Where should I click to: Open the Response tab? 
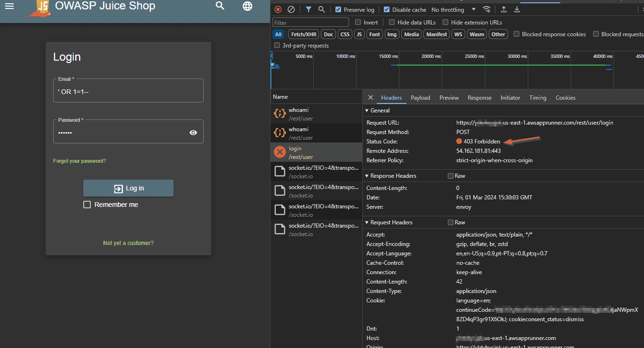pos(479,98)
